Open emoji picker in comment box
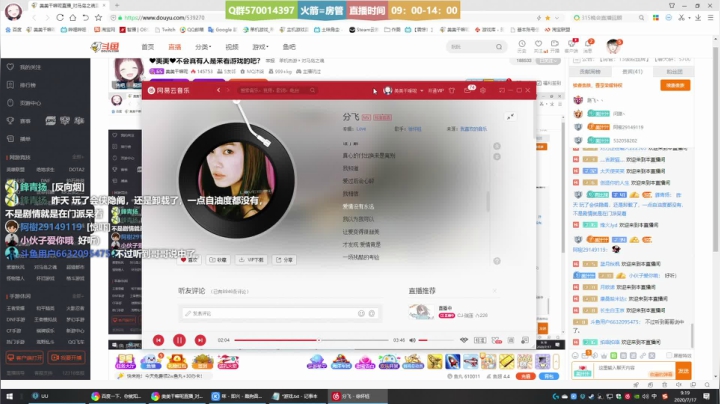 [x=361, y=313]
